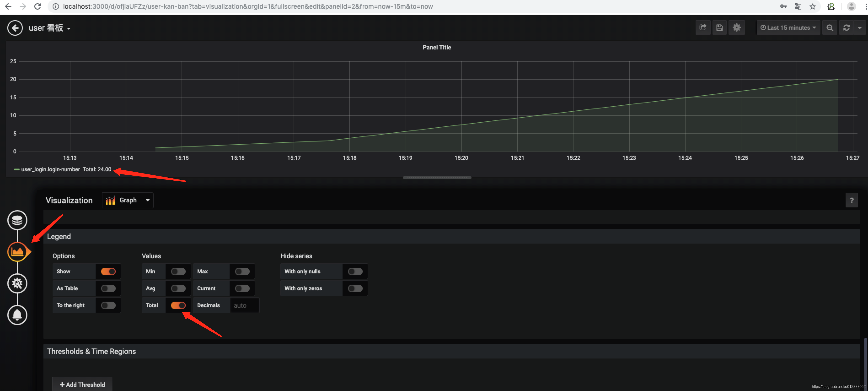
Task: Click 25 y-axis label
Action: click(x=13, y=61)
